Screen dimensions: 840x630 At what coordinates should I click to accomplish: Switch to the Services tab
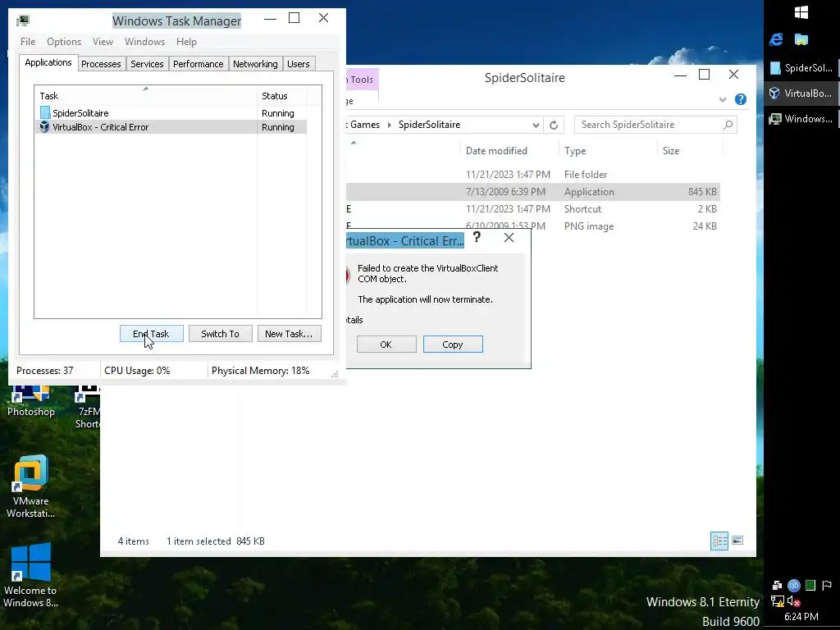tap(147, 64)
